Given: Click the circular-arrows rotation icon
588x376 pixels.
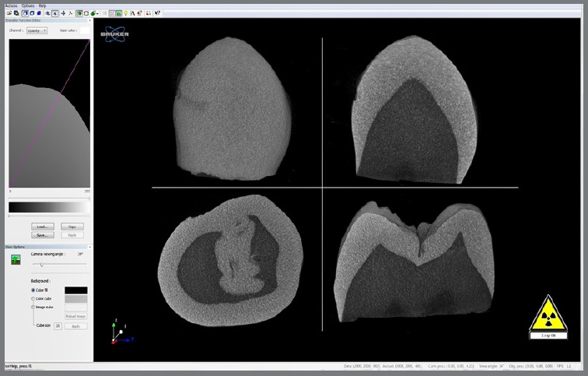Looking at the screenshot, I should (86, 13).
